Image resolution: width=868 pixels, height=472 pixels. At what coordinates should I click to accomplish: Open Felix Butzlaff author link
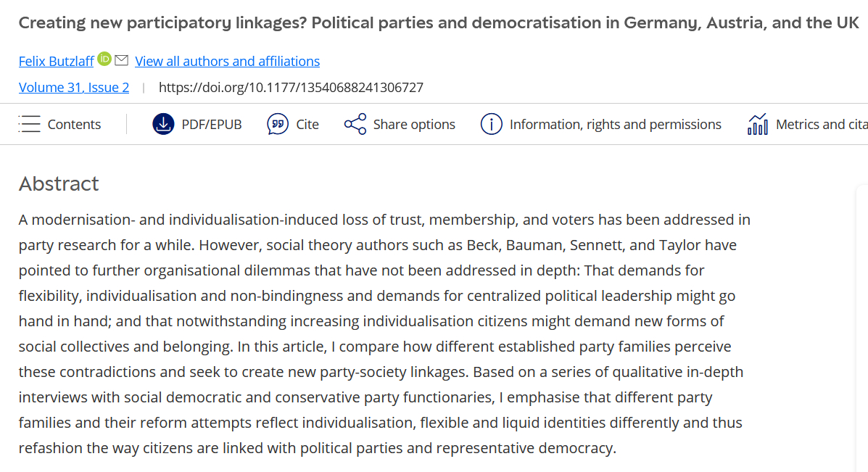click(57, 62)
